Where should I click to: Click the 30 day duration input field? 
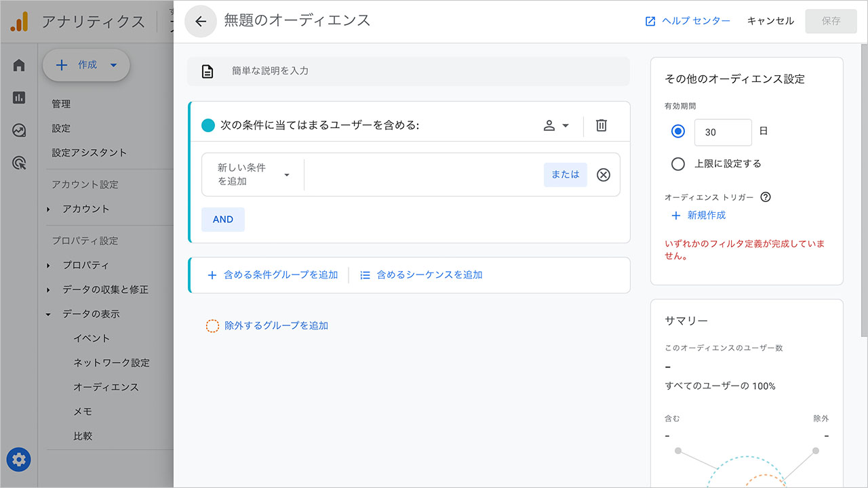722,132
